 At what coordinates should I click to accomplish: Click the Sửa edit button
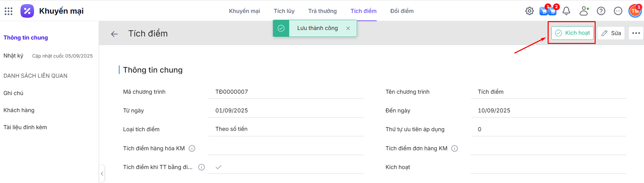611,33
